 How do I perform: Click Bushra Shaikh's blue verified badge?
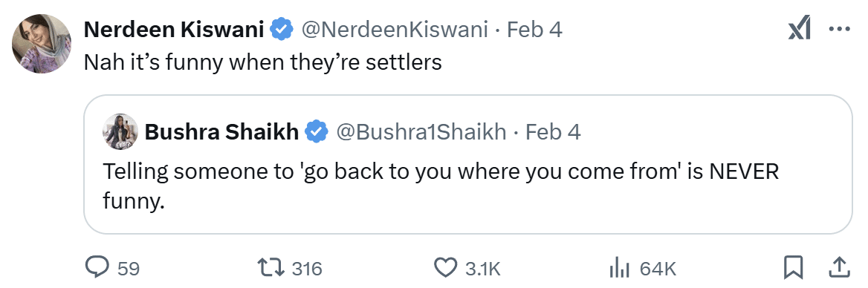317,131
